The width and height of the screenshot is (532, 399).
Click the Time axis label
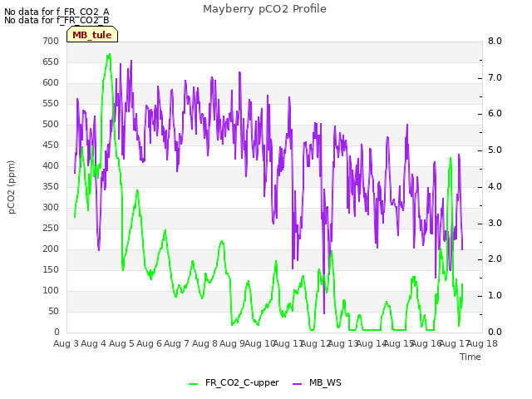[x=470, y=357]
